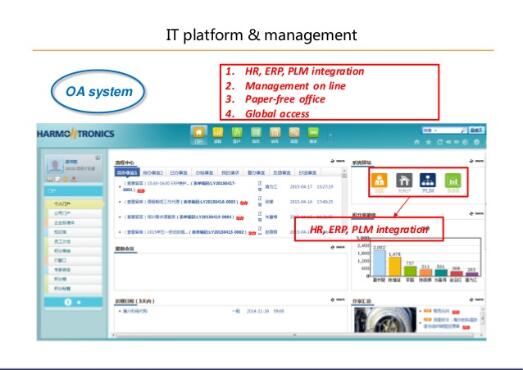Select the yellow icon right of Home

coord(218,133)
